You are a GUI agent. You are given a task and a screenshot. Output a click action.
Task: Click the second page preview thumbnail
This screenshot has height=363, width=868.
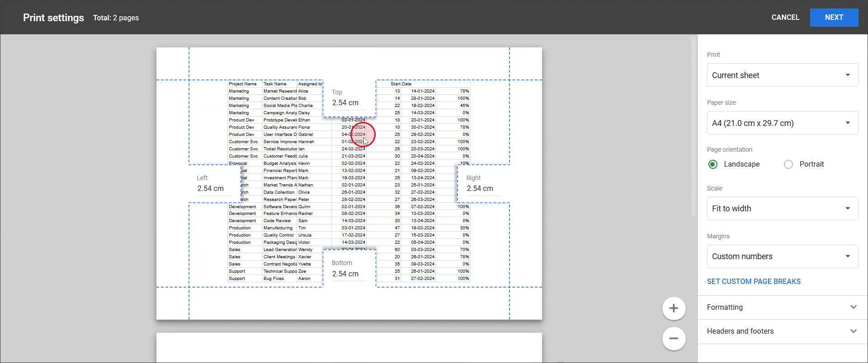pos(349,348)
